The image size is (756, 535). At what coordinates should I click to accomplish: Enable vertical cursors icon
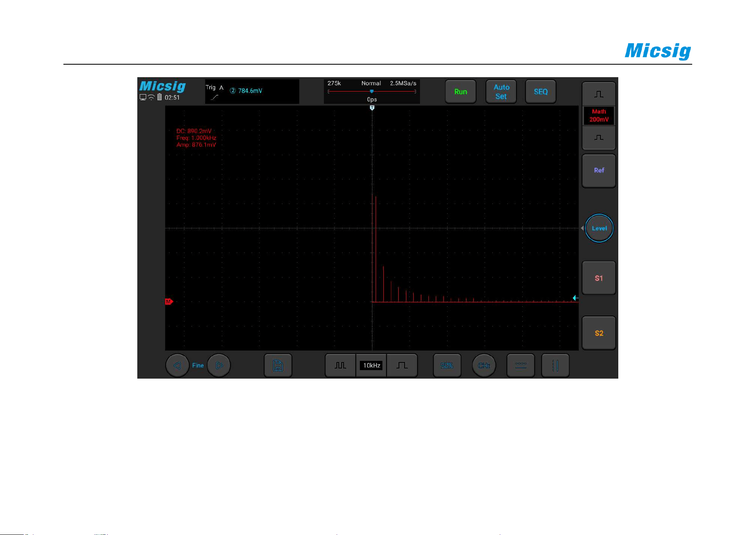[555, 366]
